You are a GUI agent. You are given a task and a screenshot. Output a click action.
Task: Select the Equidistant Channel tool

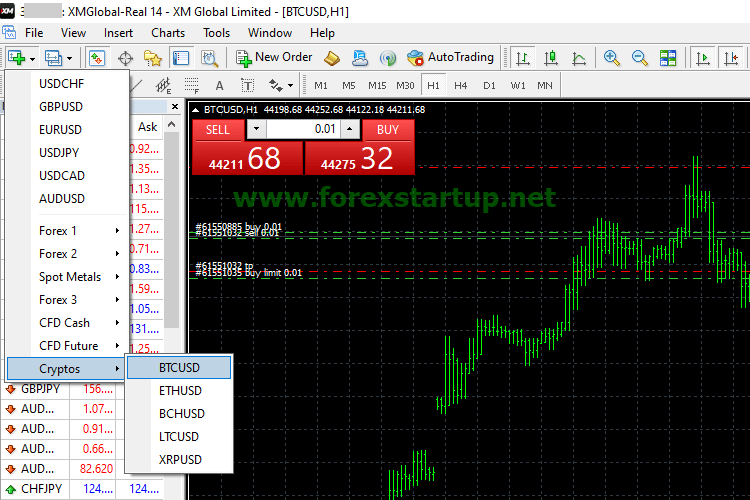[164, 86]
